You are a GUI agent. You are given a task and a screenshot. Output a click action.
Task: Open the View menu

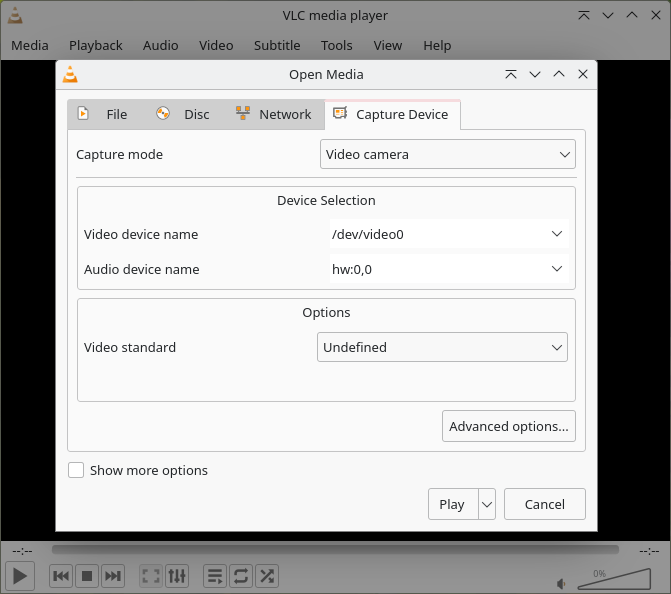coord(388,45)
